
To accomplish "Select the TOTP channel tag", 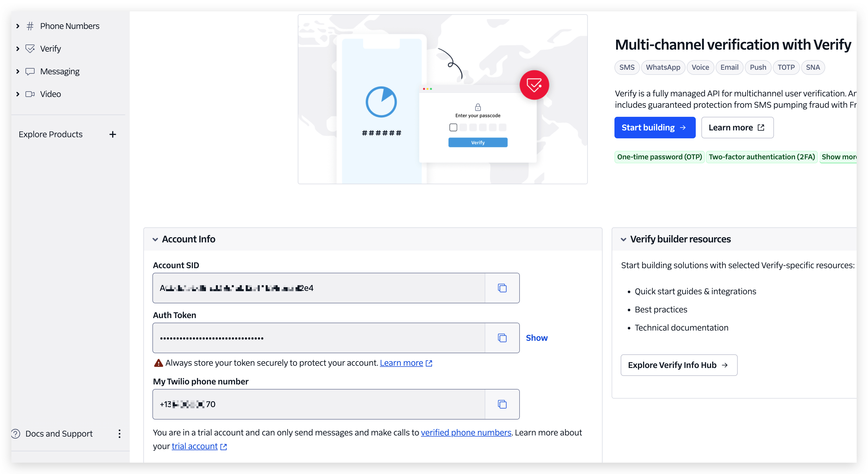I will coord(786,67).
